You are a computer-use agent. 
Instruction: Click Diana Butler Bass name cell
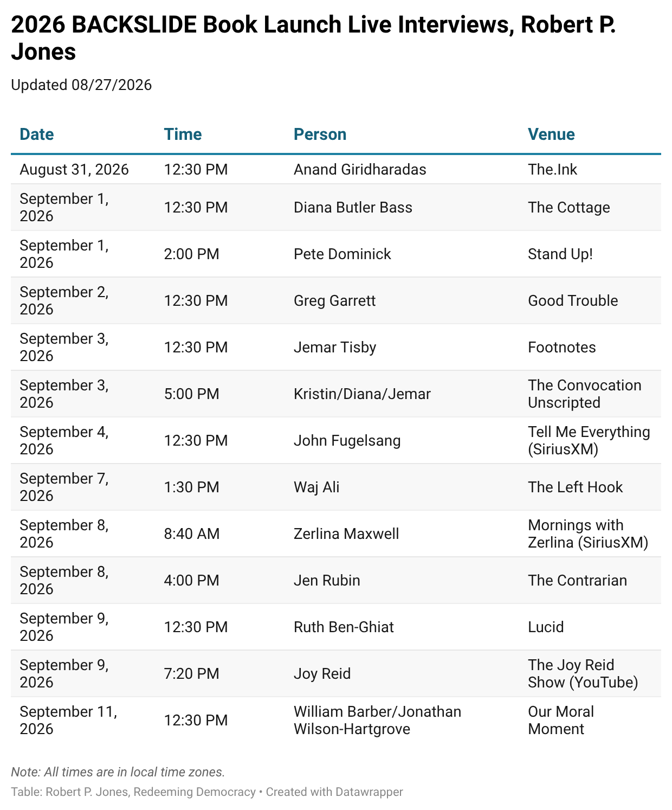(x=353, y=208)
